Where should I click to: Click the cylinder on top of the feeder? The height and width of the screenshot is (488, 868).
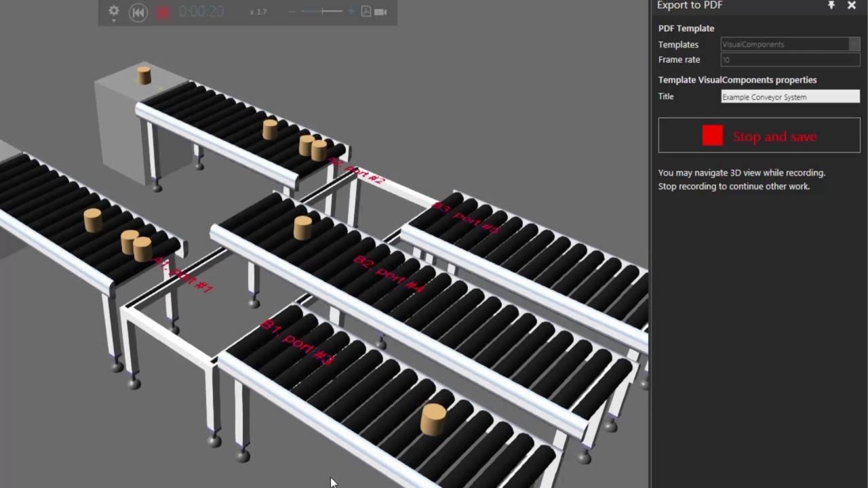(144, 75)
